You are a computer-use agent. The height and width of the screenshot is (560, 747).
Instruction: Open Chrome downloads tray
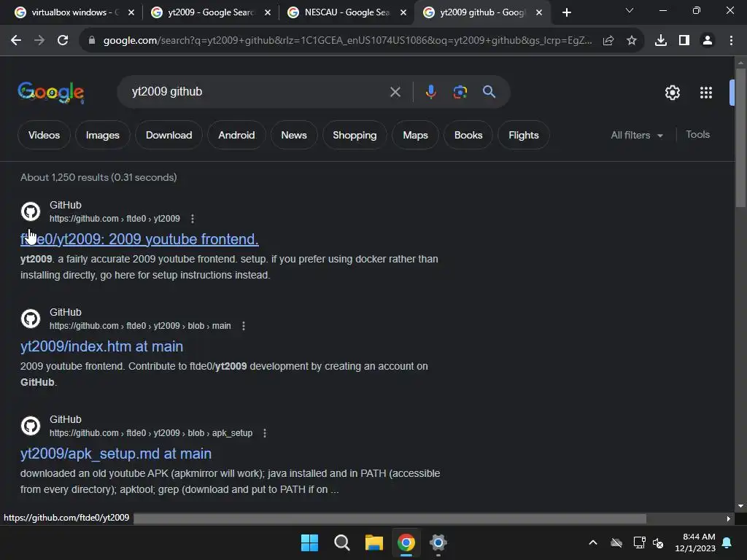(x=661, y=41)
